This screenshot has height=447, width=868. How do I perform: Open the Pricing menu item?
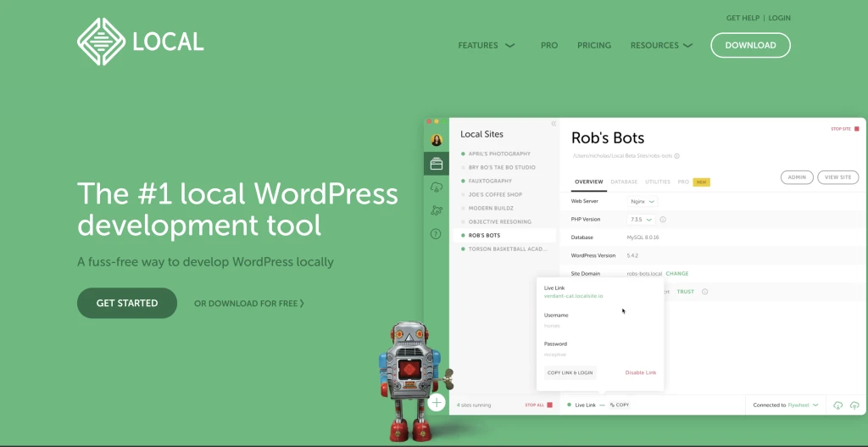(x=594, y=46)
